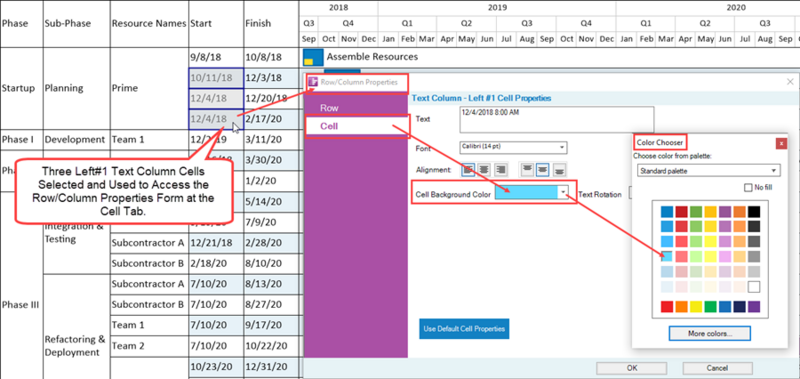Select the Cell tab

[x=357, y=126]
